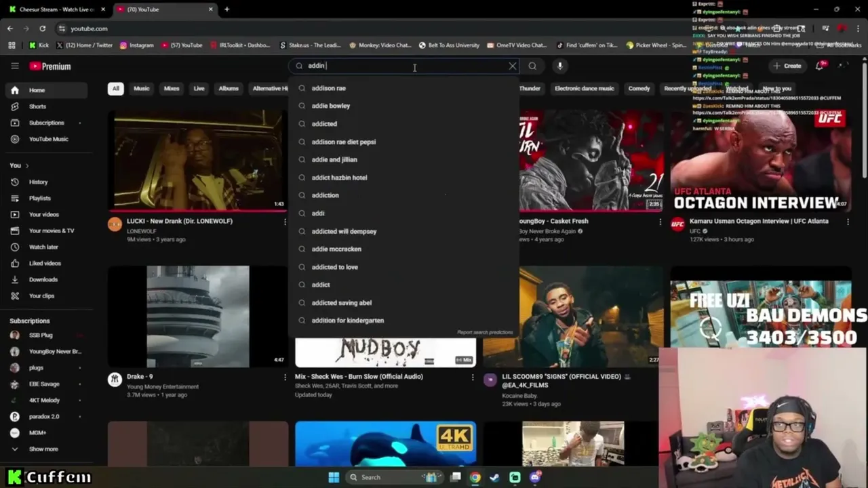This screenshot has width=868, height=488.
Task: Open Chrome from the taskbar
Action: [x=475, y=477]
